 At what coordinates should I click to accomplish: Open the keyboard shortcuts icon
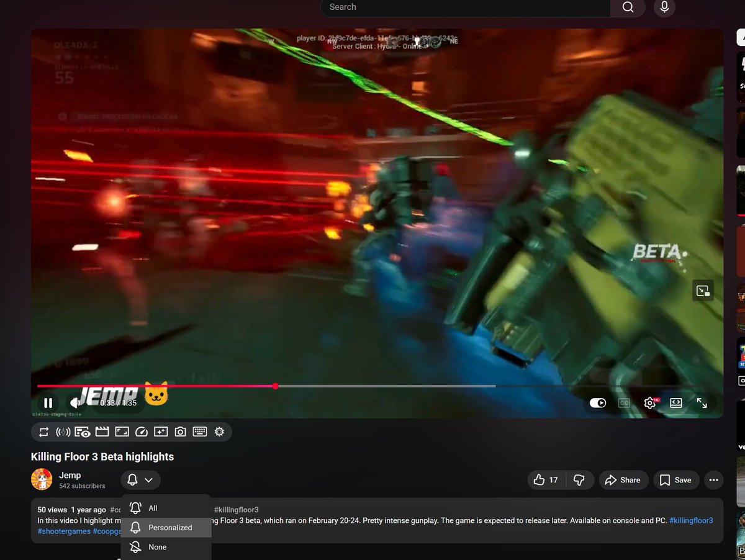(x=200, y=432)
